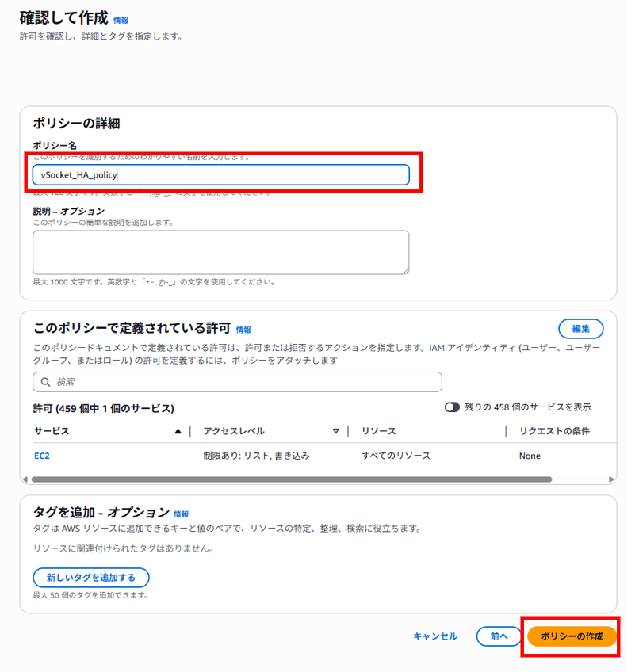Click the 編集 button

[x=580, y=329]
